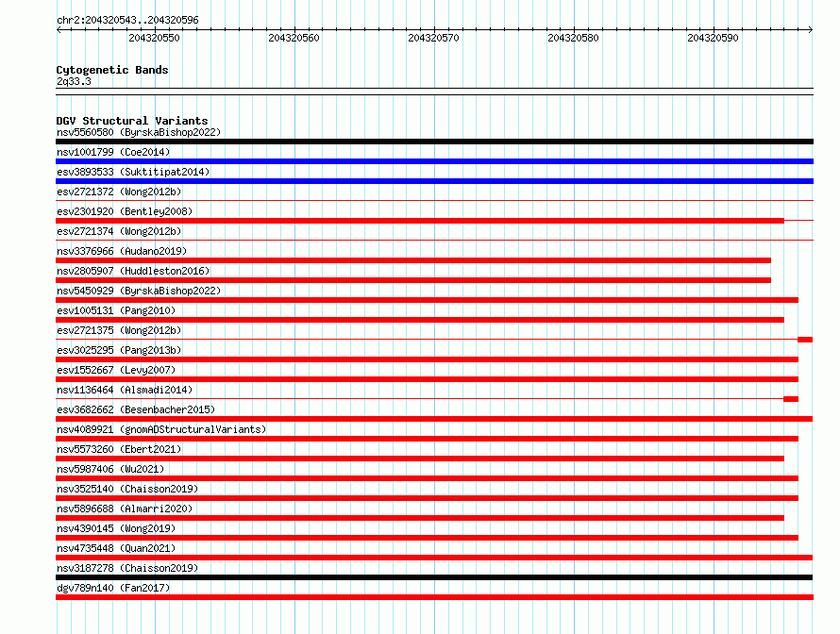Open nsv3525140 (Chaisson2019) variant

pos(127,489)
